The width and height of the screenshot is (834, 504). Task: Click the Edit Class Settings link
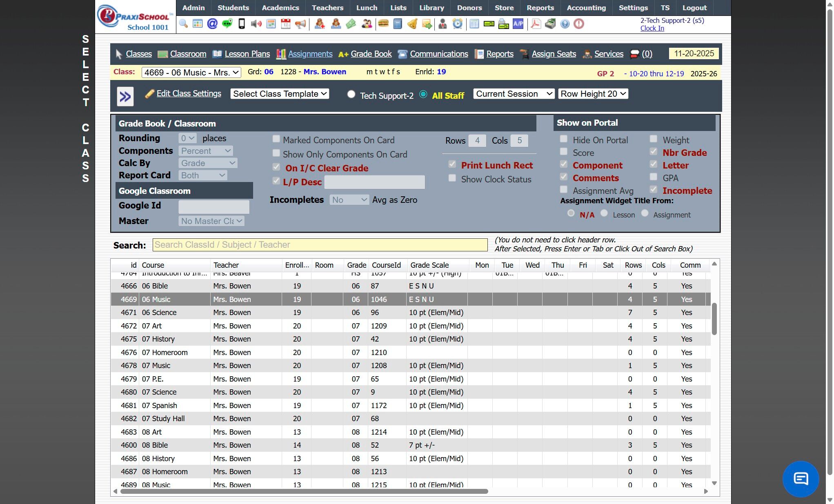189,93
